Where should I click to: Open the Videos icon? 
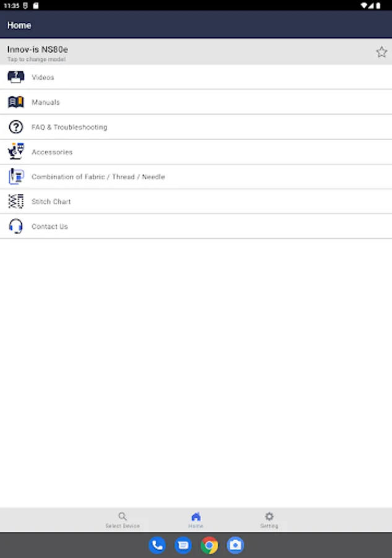(16, 77)
